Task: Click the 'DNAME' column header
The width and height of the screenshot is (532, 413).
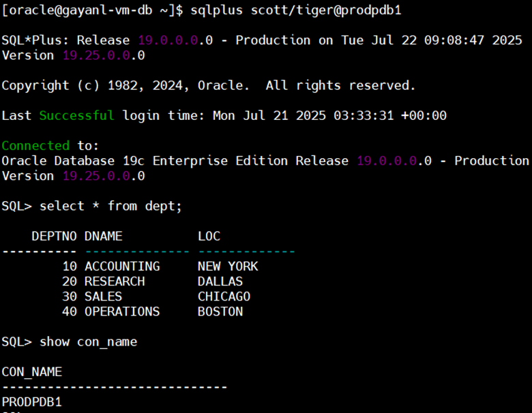Action: [x=104, y=236]
